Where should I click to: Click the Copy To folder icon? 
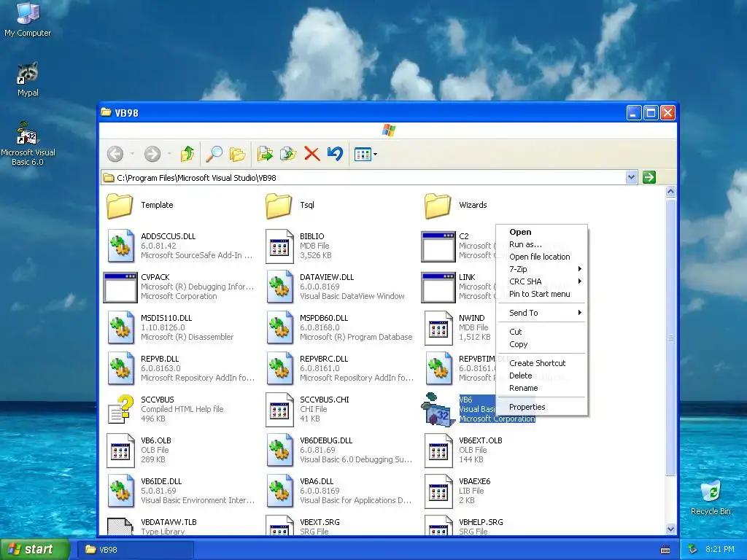click(x=288, y=154)
